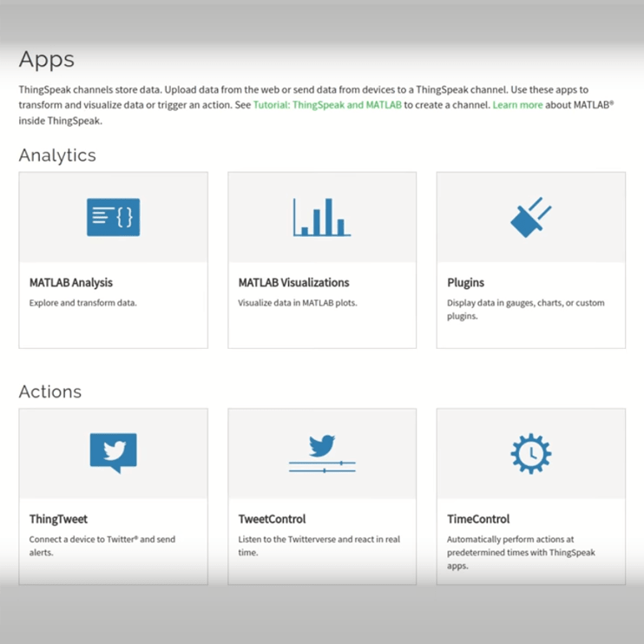This screenshot has width=644, height=644.
Task: Click the 'Explore and transform data' description
Action: [x=83, y=303]
